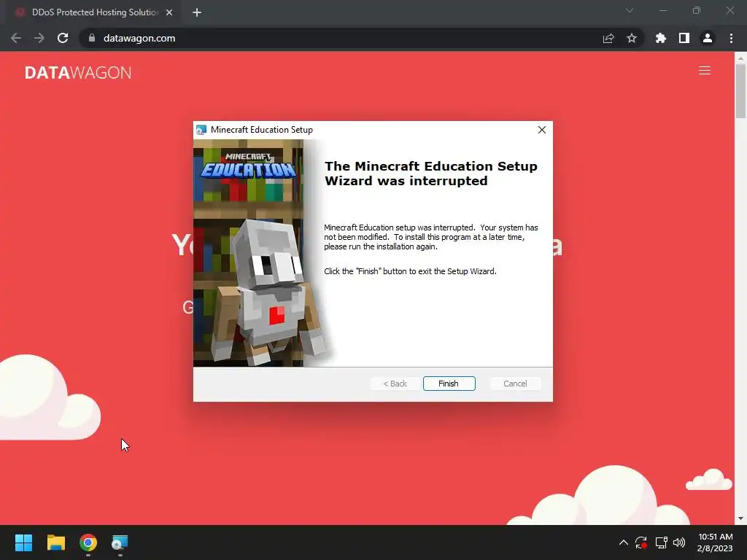Open File Explorer from the taskbar
This screenshot has height=560, width=747.
[55, 542]
